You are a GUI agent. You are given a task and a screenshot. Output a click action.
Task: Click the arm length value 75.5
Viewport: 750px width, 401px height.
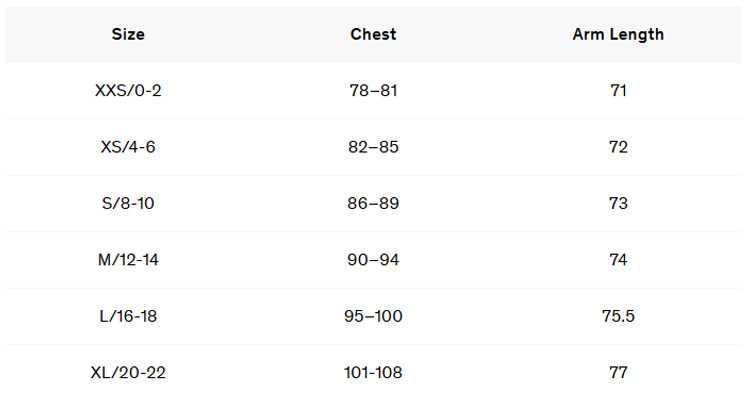618,317
